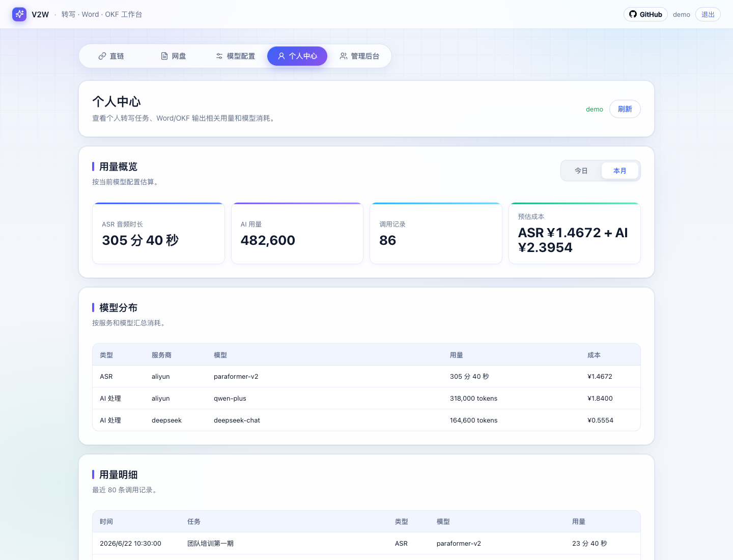
Task: Click the paraformer-v2 cell in 模型分布
Action: click(x=236, y=377)
